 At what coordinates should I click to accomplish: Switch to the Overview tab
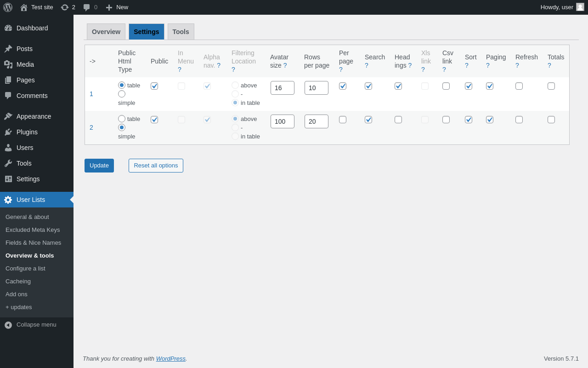pos(106,32)
